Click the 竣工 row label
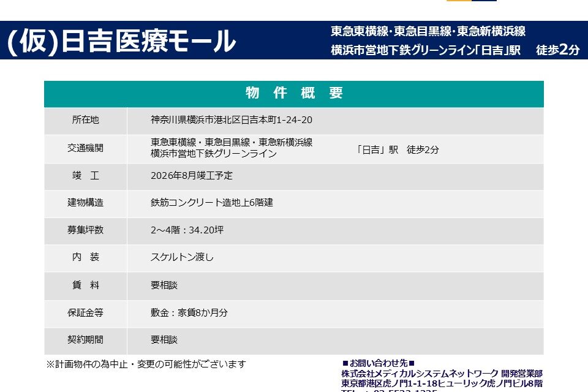The image size is (588, 392). coord(85,176)
